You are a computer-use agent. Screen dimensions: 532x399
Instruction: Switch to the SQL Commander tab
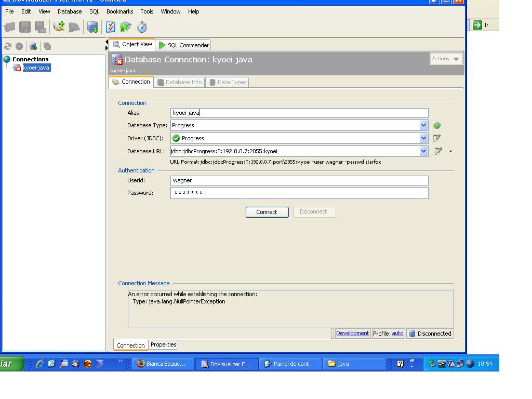pyautogui.click(x=183, y=45)
